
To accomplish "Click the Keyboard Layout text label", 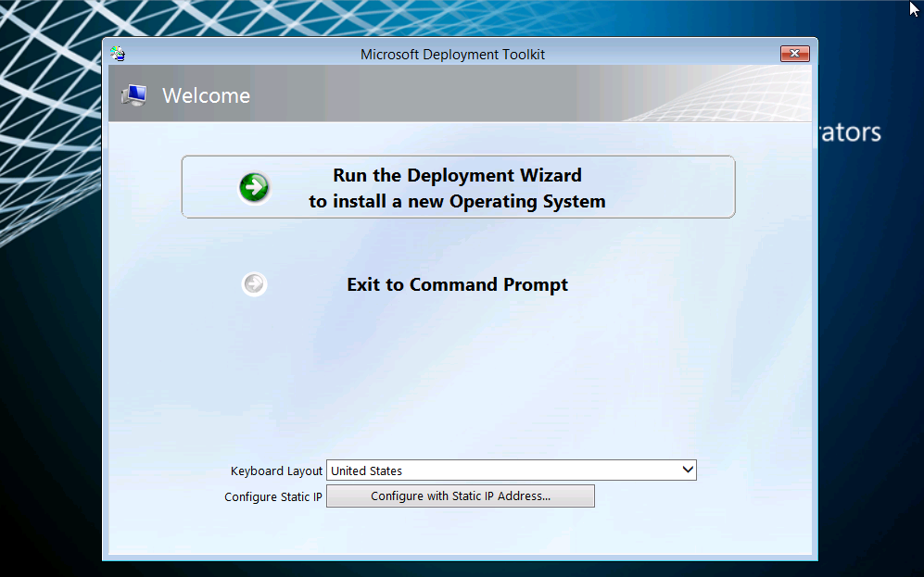I will [276, 470].
